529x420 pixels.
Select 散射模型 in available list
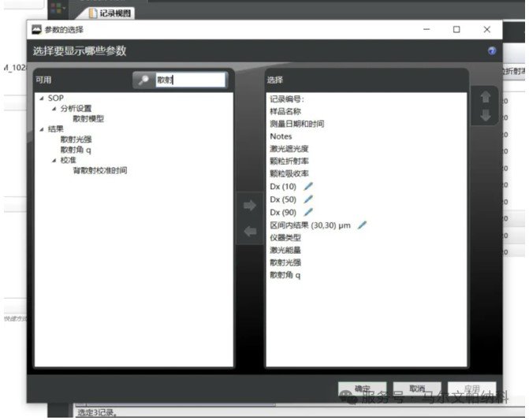[x=88, y=119]
